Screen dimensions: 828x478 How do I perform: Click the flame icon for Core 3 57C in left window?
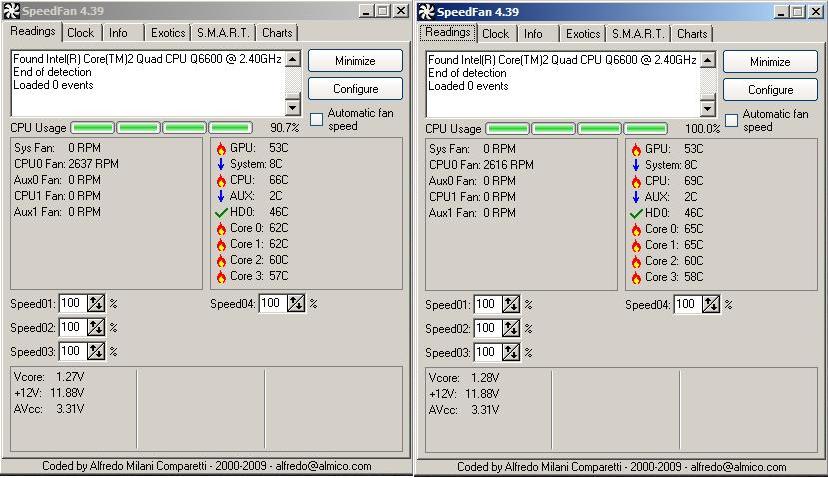click(221, 276)
